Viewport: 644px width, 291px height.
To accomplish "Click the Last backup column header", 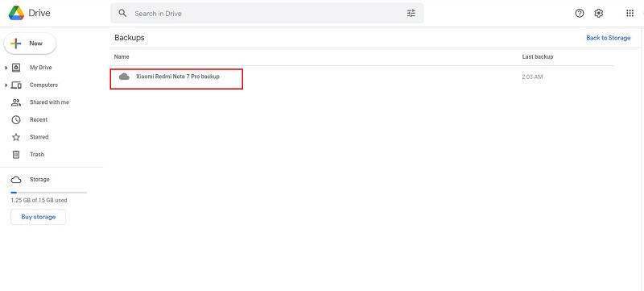I will click(x=538, y=56).
